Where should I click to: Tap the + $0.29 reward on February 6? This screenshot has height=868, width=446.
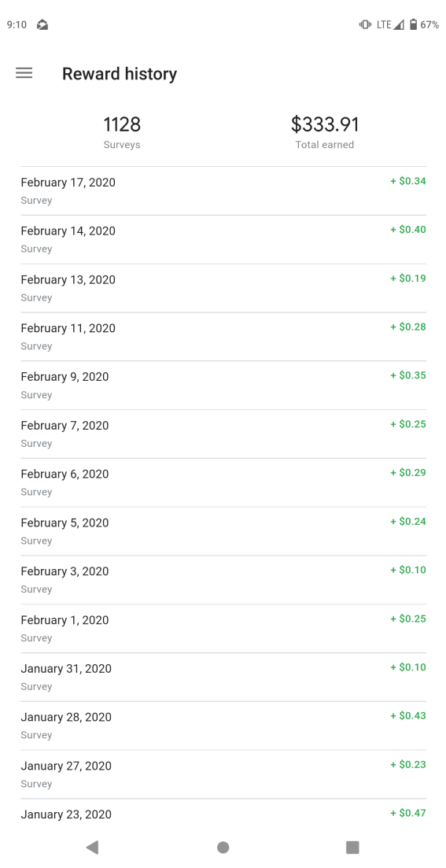click(x=408, y=472)
